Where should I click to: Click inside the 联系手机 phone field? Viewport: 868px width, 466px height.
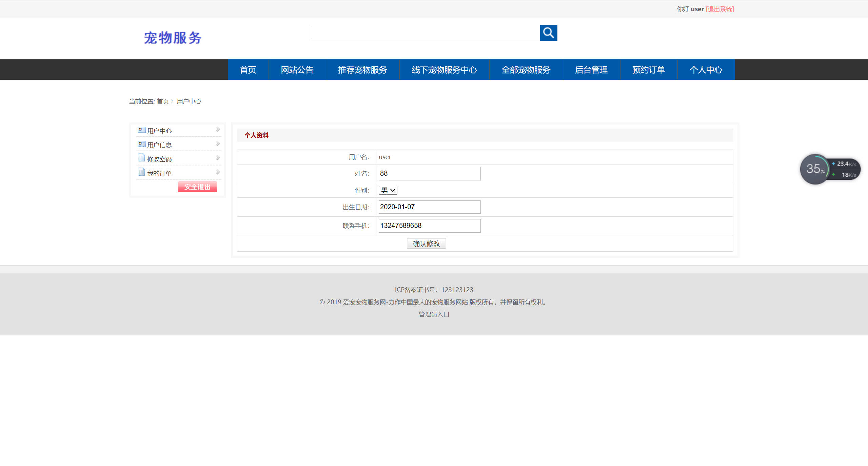pyautogui.click(x=429, y=226)
